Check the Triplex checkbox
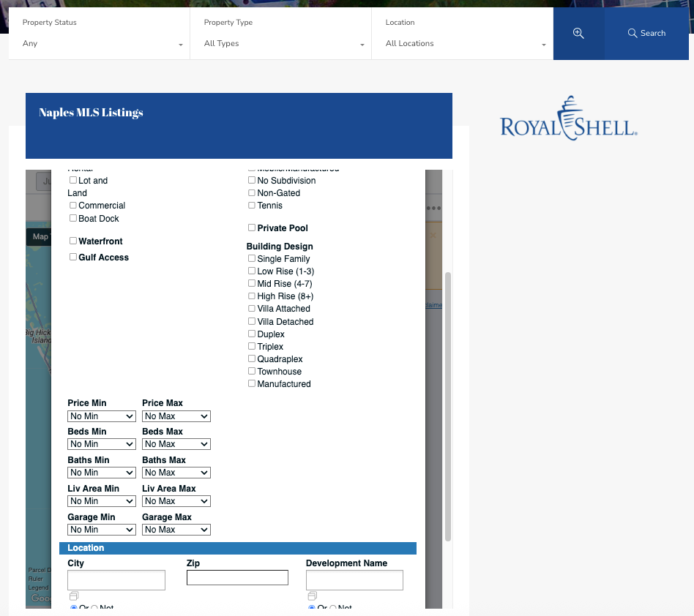694x616 pixels. click(x=252, y=346)
